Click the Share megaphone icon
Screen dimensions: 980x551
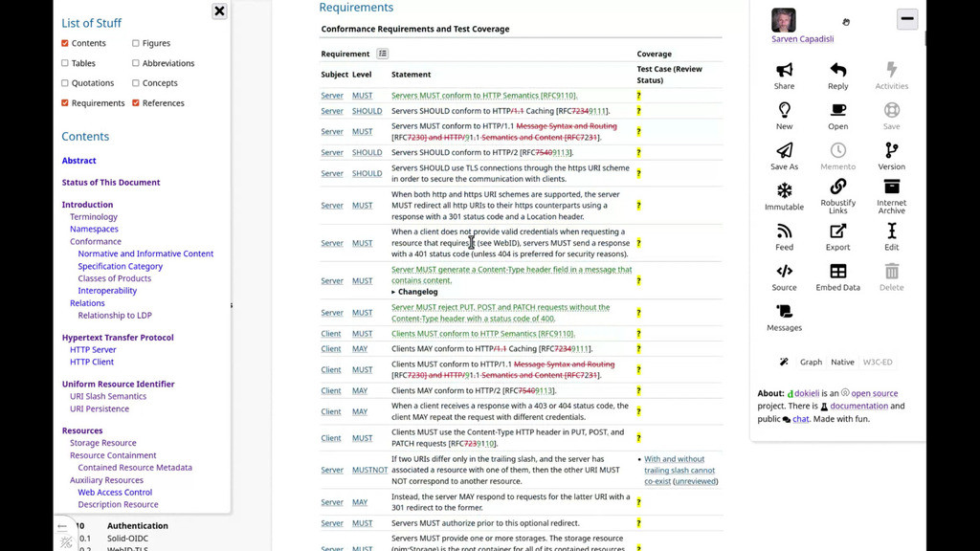[784, 69]
